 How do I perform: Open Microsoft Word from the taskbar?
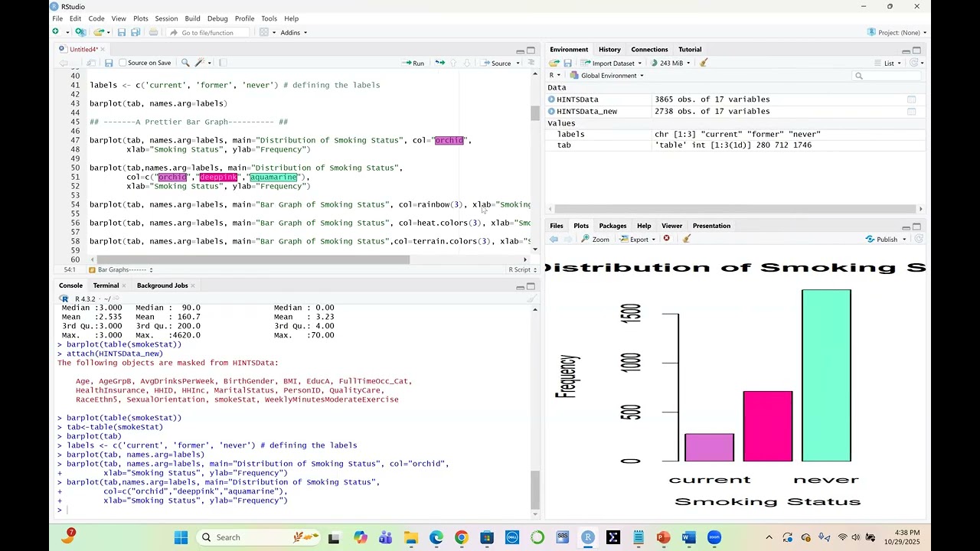pyautogui.click(x=688, y=537)
